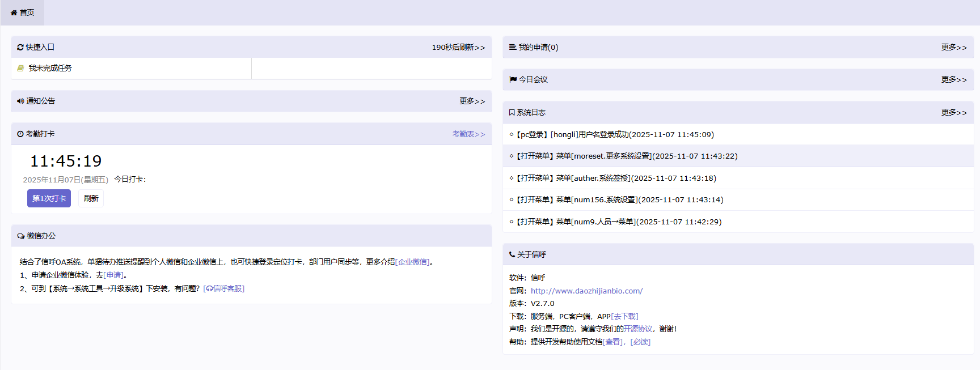Click the clock icon beside 考勤打卡
Screen dimensions: 980x370
click(20, 134)
